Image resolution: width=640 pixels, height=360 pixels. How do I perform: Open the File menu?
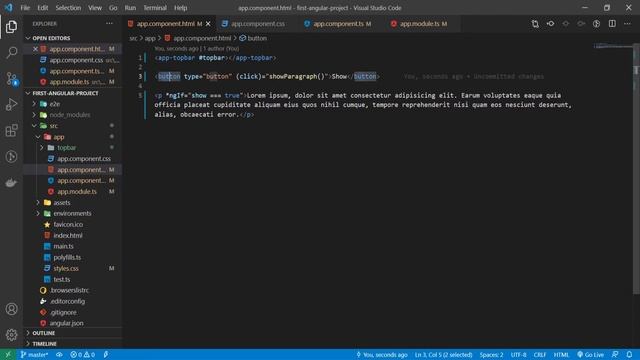(25, 8)
